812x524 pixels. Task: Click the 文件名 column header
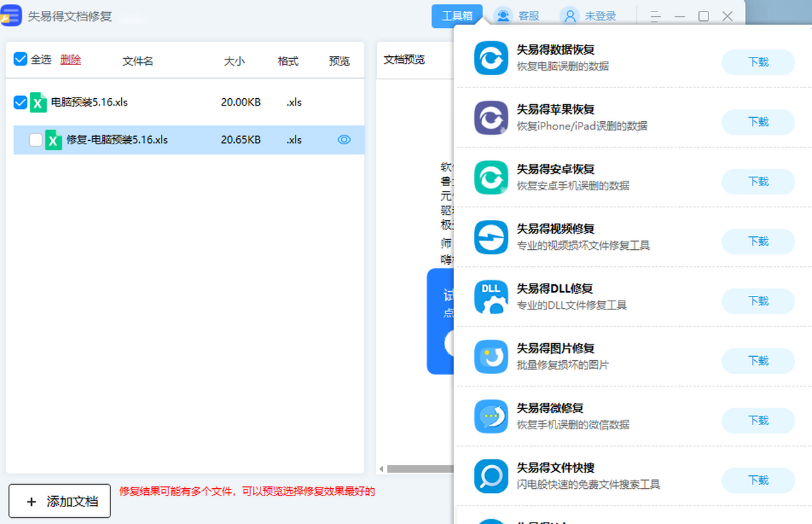point(138,61)
